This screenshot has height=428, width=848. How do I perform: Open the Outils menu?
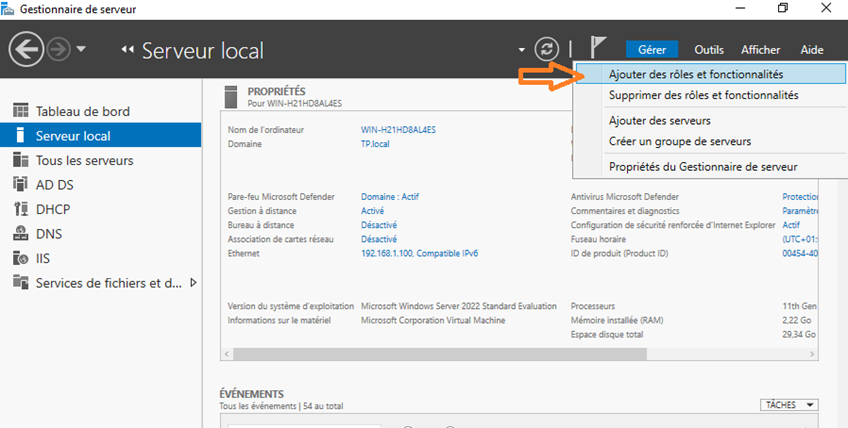709,50
